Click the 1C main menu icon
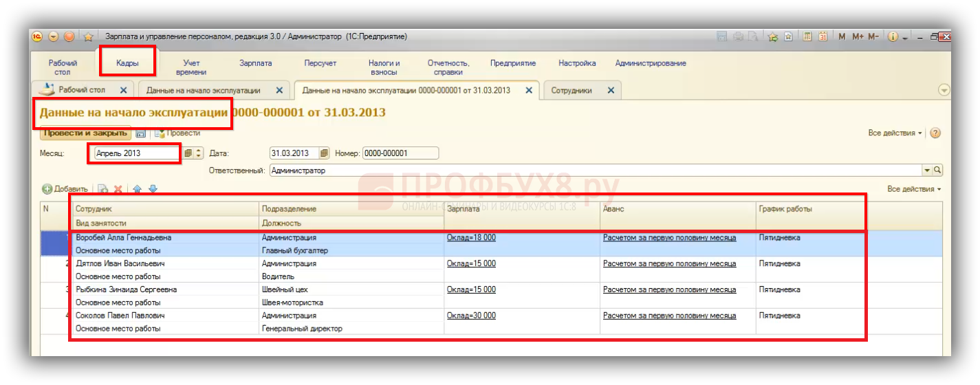Screen dimensions: 980x385 pos(38,36)
